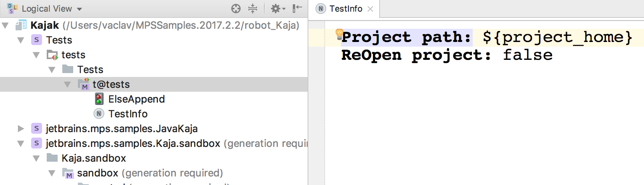
Task: Expand the jetbrains.mps.samples.JavaKaja node
Action: click(x=21, y=129)
